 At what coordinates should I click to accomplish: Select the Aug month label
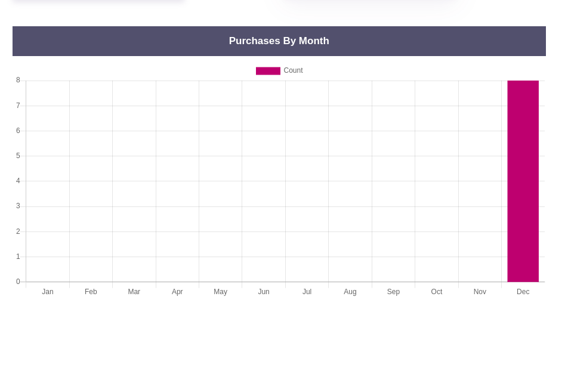tap(350, 292)
